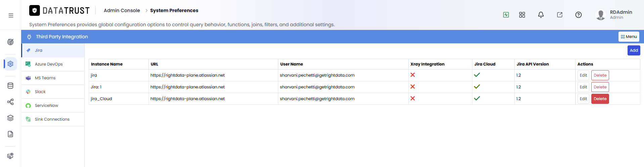This screenshot has height=167, width=644.
Task: Click the Jira Cloud checkmark for jira_Cloud
Action: point(477,98)
